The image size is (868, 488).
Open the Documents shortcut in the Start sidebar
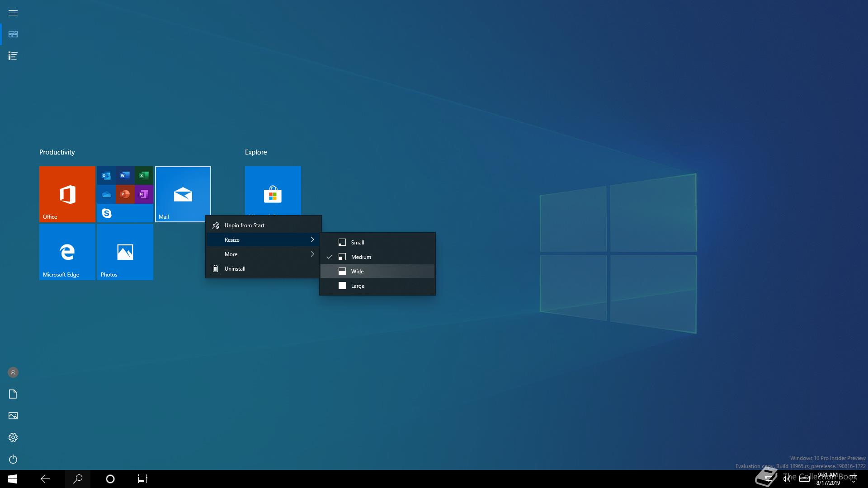[x=13, y=394]
